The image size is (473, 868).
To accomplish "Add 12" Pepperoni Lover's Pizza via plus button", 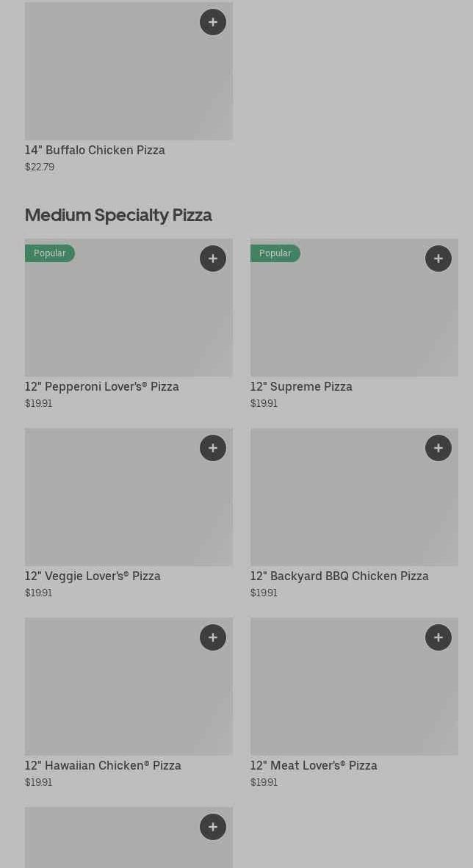I will [x=213, y=258].
